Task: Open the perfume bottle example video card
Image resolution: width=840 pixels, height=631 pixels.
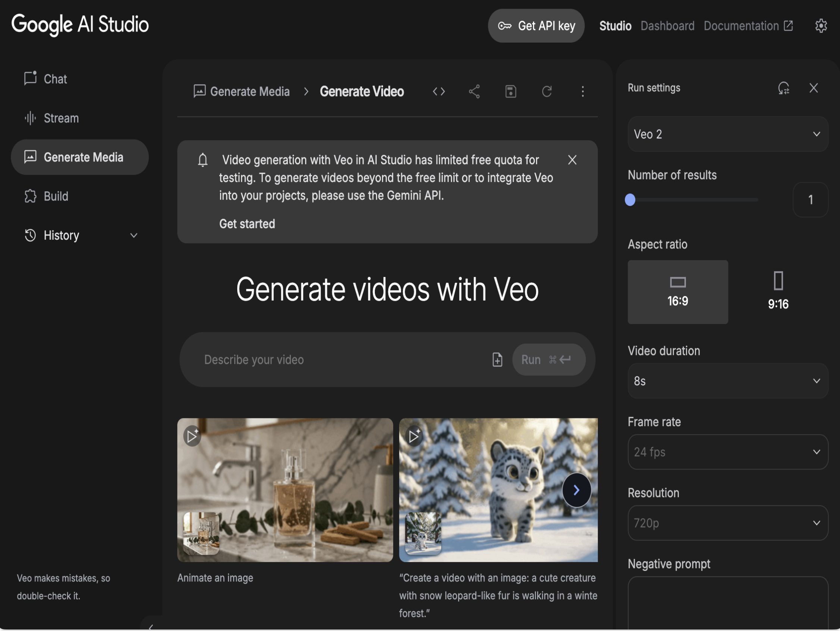Action: (285, 490)
